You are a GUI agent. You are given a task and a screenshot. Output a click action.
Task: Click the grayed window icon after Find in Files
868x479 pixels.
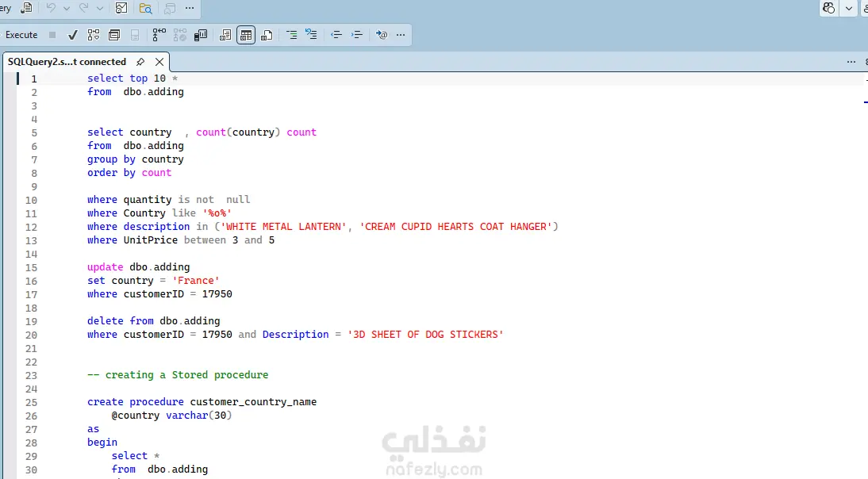(x=169, y=8)
